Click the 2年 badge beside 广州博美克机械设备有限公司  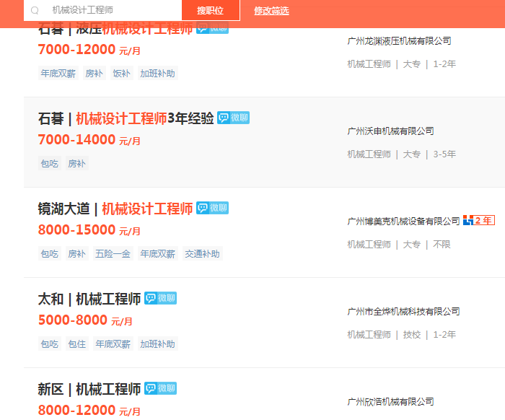[x=479, y=220]
